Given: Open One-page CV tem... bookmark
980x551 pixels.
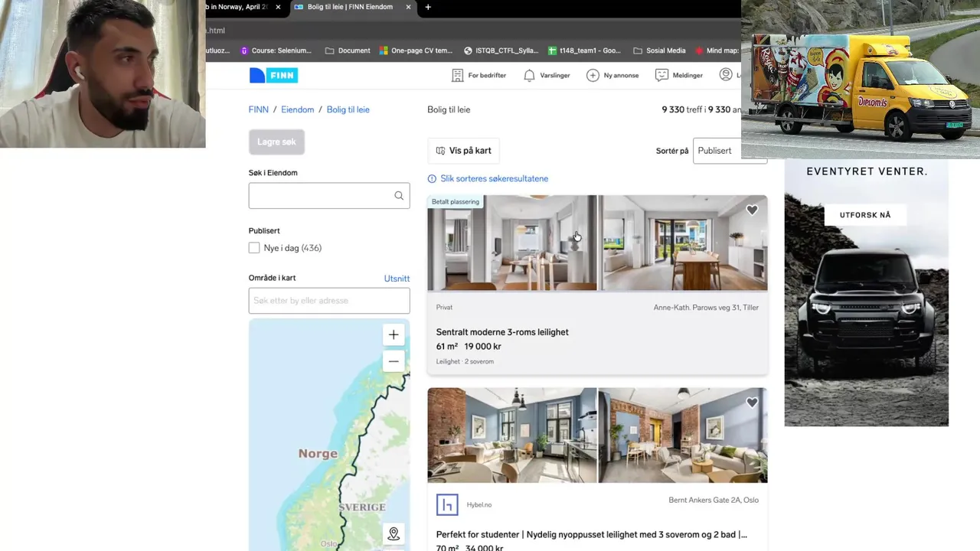Looking at the screenshot, I should point(416,51).
